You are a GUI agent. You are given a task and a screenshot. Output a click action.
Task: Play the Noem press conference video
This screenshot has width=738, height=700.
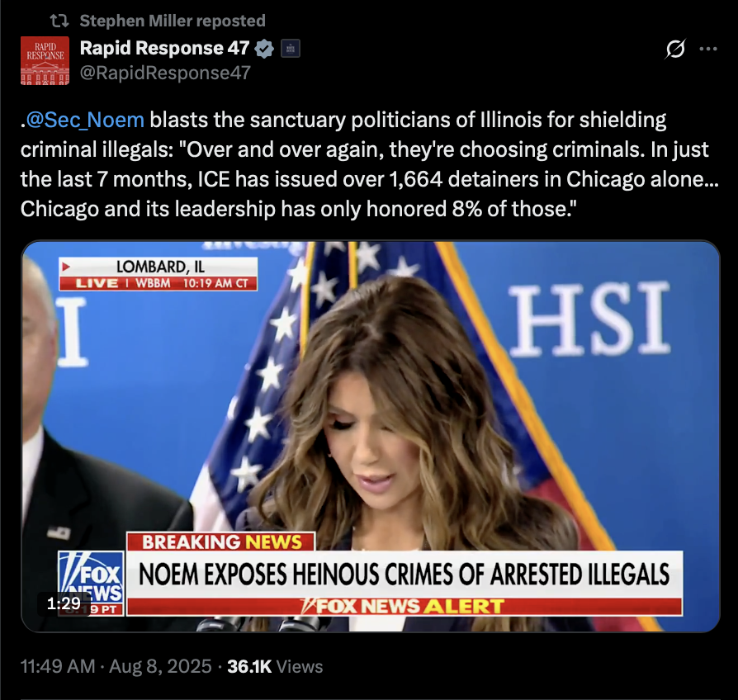(x=371, y=437)
